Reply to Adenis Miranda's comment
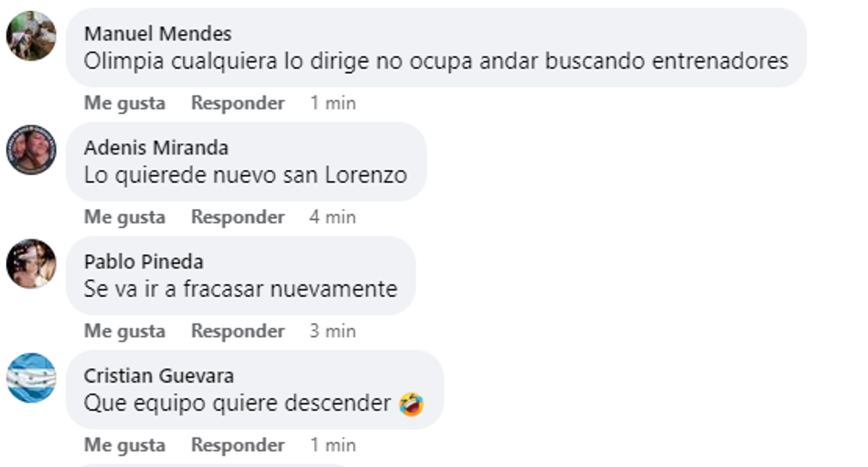This screenshot has height=467, width=868. (238, 218)
